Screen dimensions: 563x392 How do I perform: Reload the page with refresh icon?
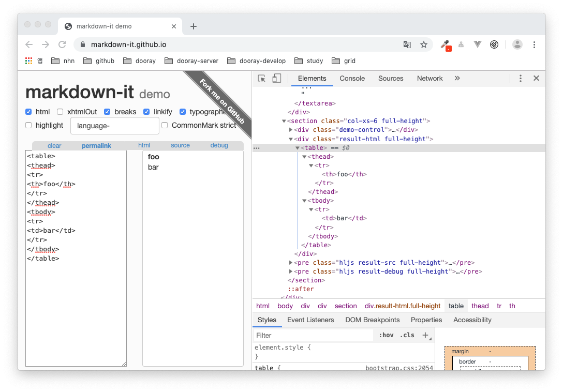(62, 44)
